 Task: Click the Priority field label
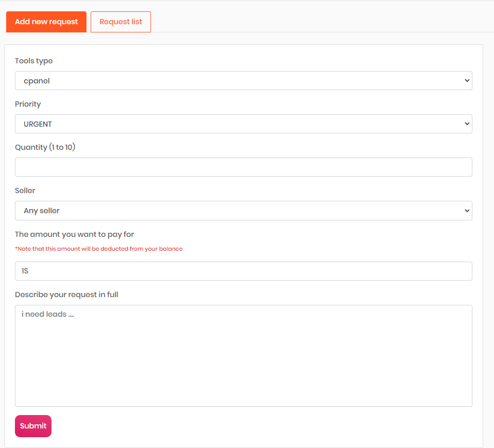(28, 104)
